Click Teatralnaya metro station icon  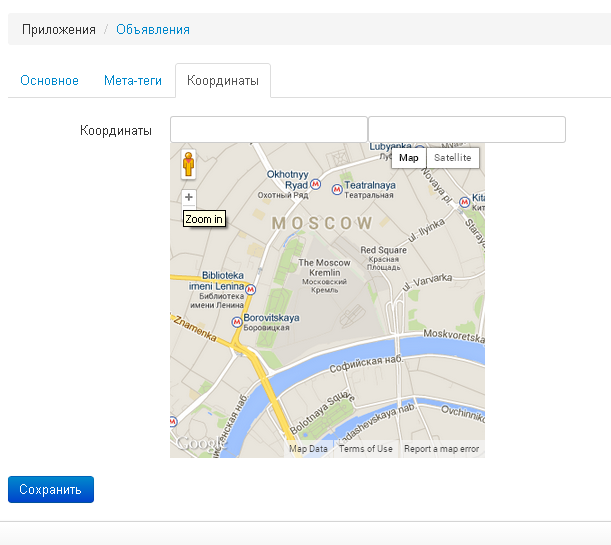click(337, 190)
